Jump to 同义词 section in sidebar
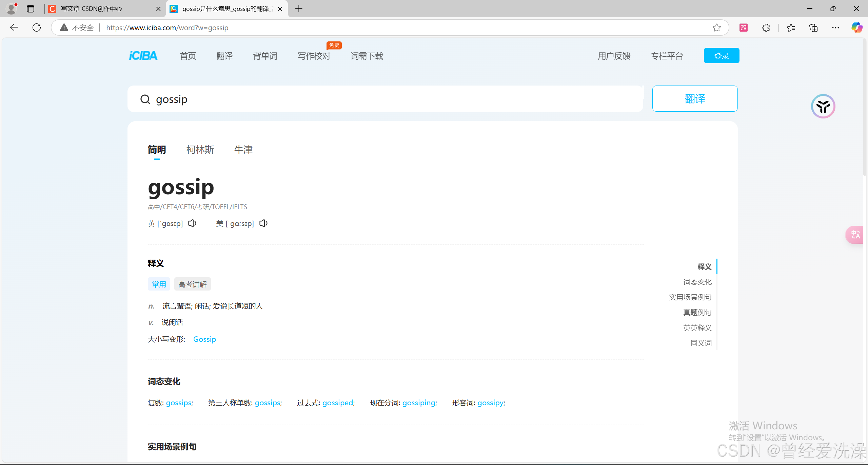 pyautogui.click(x=701, y=343)
